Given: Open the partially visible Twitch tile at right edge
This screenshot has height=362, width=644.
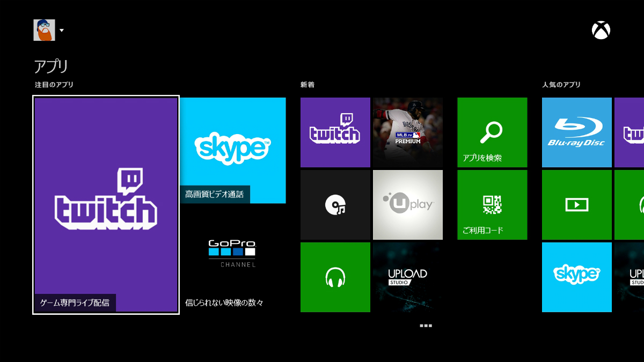Looking at the screenshot, I should click(x=629, y=132).
